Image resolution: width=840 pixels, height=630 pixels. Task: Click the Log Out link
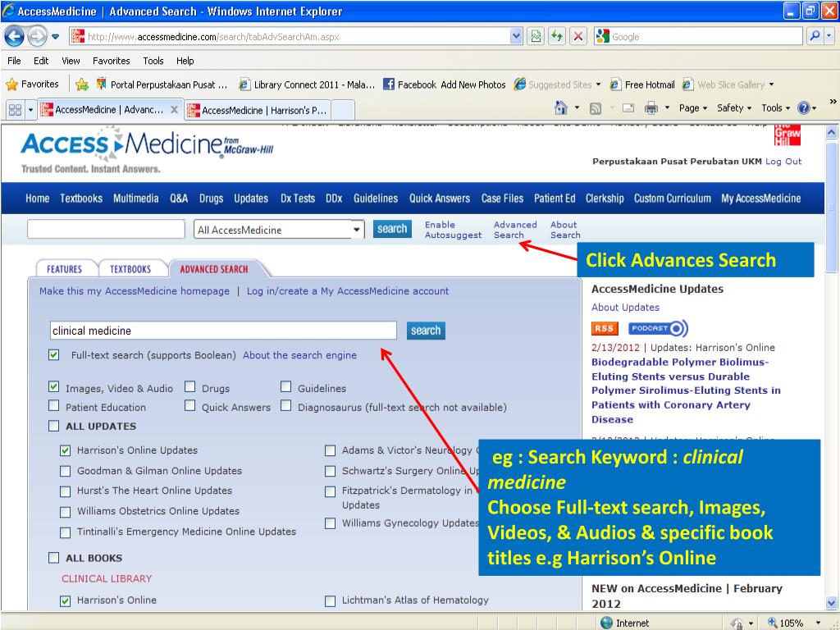[783, 162]
